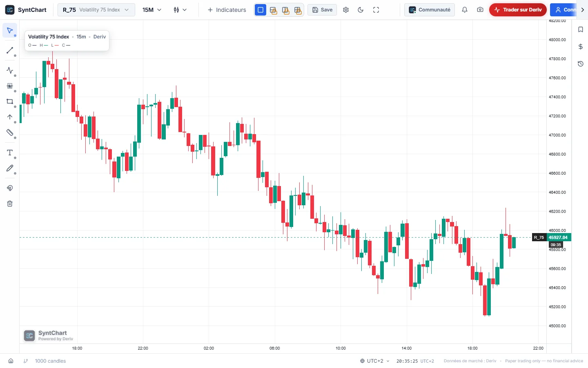Open the Communauté button

[430, 10]
